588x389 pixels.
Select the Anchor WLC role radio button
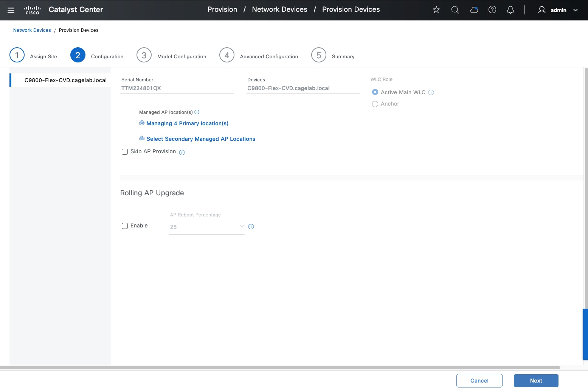pyautogui.click(x=375, y=104)
